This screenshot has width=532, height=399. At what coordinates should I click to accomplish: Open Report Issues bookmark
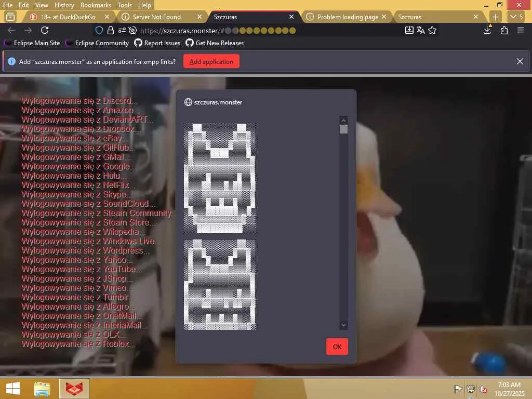click(157, 43)
